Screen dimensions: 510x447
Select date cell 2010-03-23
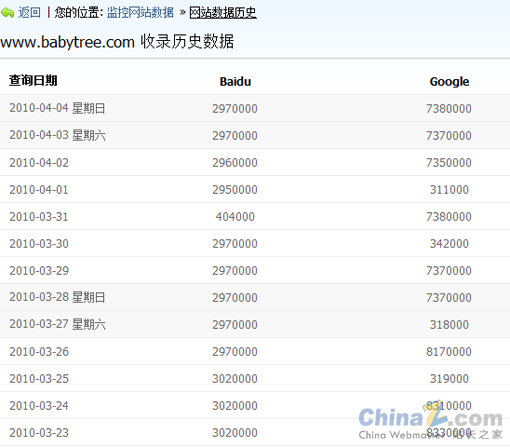tap(39, 433)
